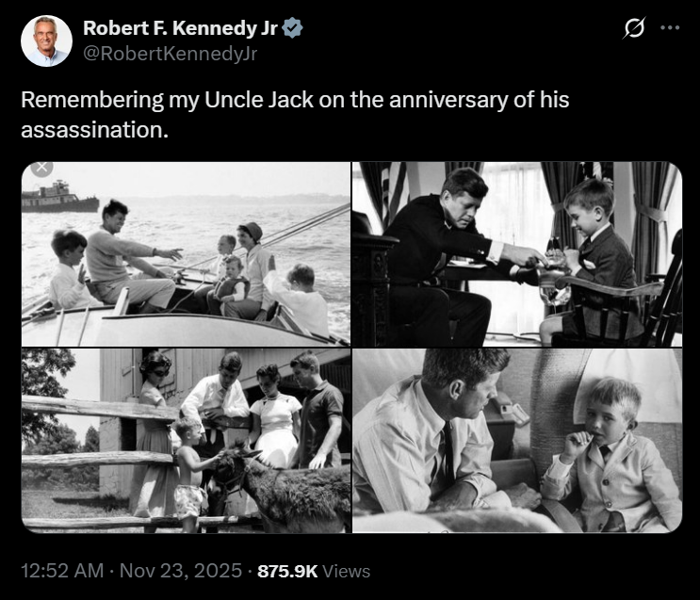
Task: Click the tugboat in the sailboat photo
Action: 59,199
